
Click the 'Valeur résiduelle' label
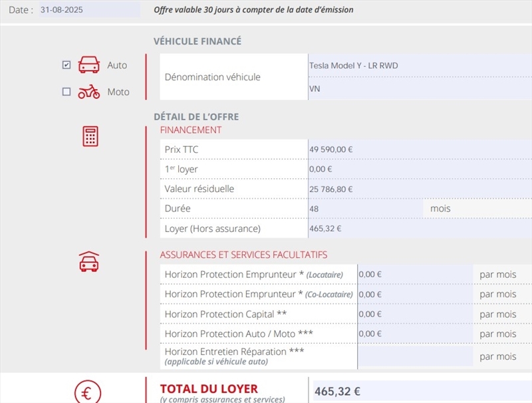(199, 189)
